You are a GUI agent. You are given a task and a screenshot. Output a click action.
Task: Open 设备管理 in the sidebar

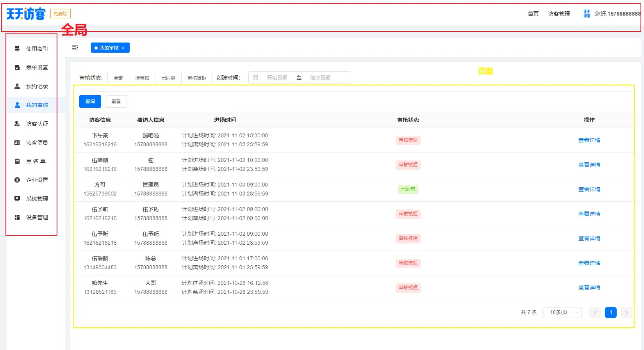tap(37, 217)
